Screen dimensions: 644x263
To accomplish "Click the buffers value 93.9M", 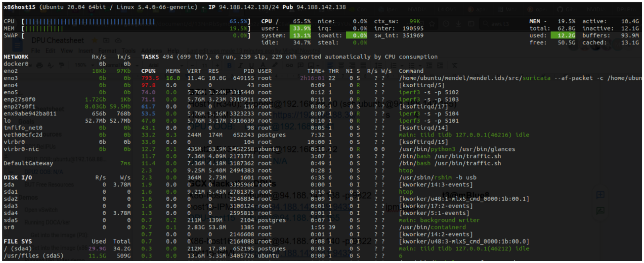I will pyautogui.click(x=630, y=36).
